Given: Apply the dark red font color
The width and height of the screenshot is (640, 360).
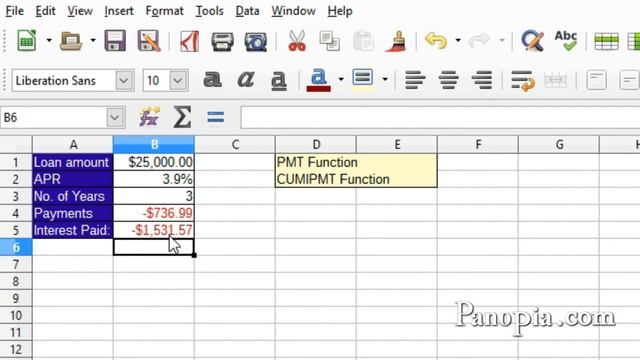Looking at the screenshot, I should point(318,80).
